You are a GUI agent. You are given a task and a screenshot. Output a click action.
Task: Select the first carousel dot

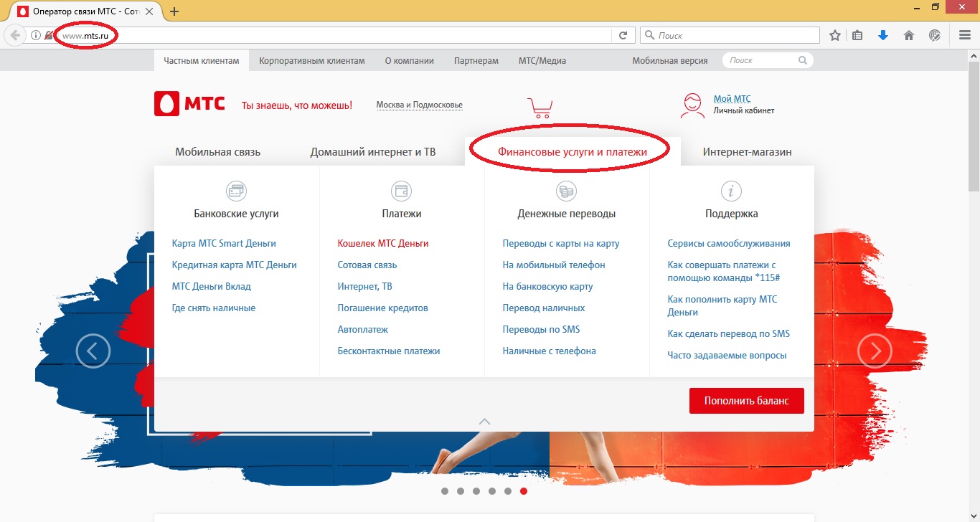click(445, 491)
